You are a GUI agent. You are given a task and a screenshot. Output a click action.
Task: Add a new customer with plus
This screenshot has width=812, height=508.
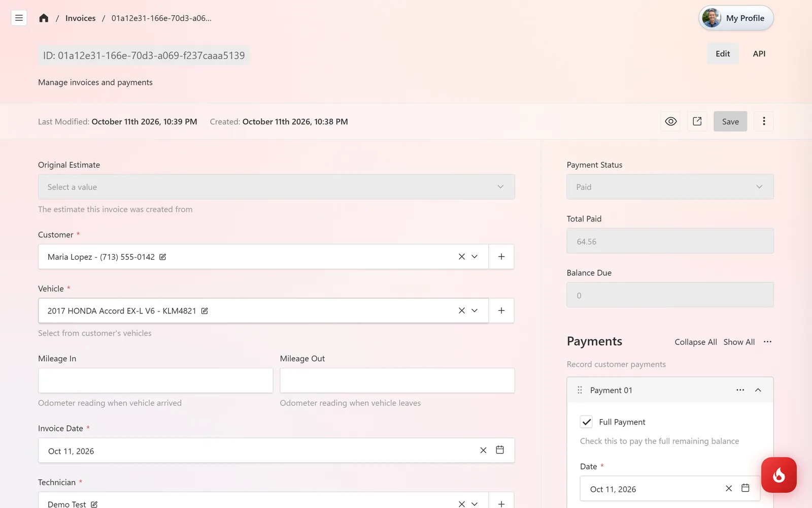point(501,257)
